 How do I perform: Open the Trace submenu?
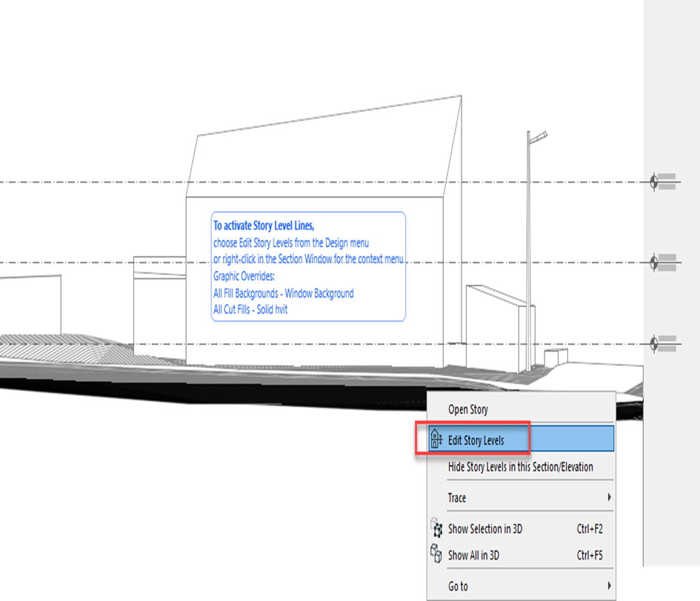(521, 497)
